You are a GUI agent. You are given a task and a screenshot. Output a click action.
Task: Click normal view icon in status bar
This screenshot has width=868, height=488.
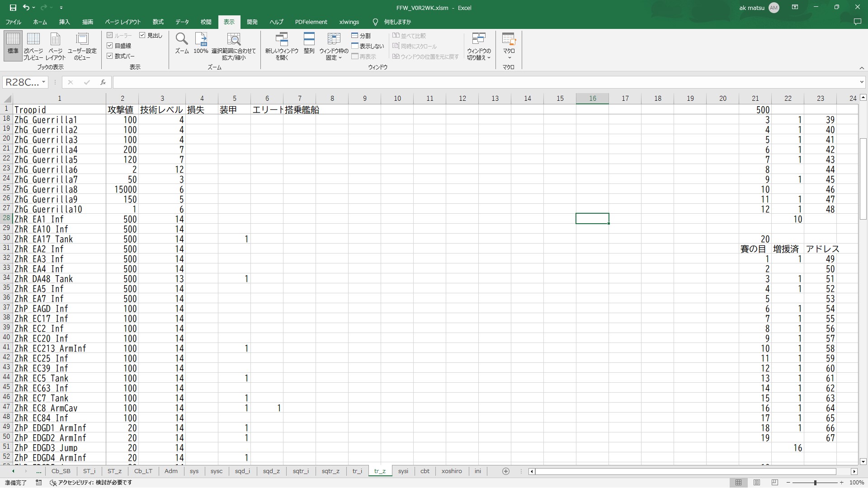738,483
